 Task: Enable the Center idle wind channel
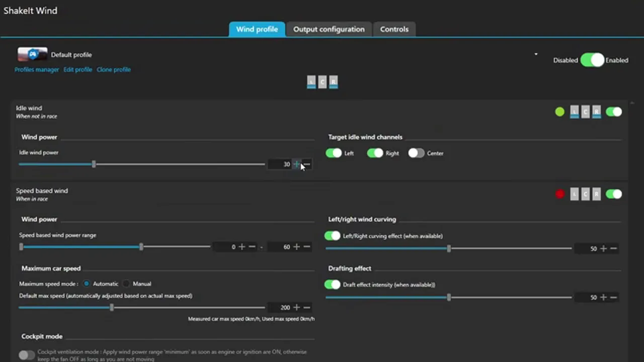click(416, 153)
